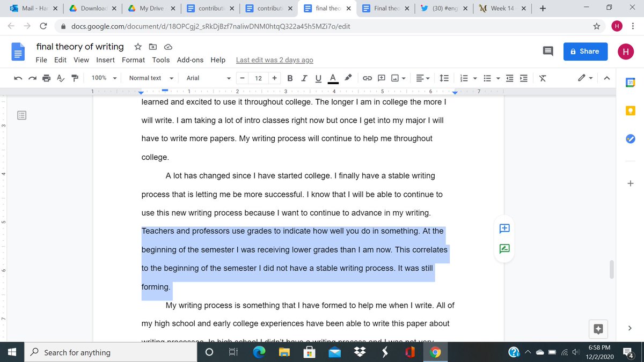
Task: Open the Arial font dropdown
Action: click(x=209, y=78)
